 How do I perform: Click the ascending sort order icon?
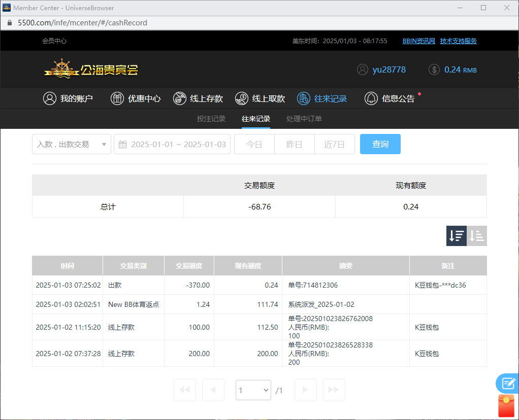pyautogui.click(x=477, y=236)
